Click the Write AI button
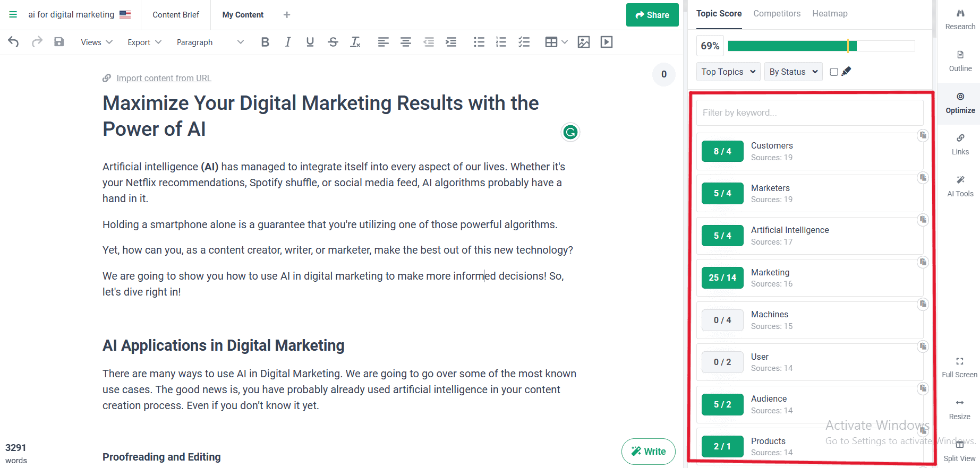This screenshot has height=468, width=980. tap(649, 452)
